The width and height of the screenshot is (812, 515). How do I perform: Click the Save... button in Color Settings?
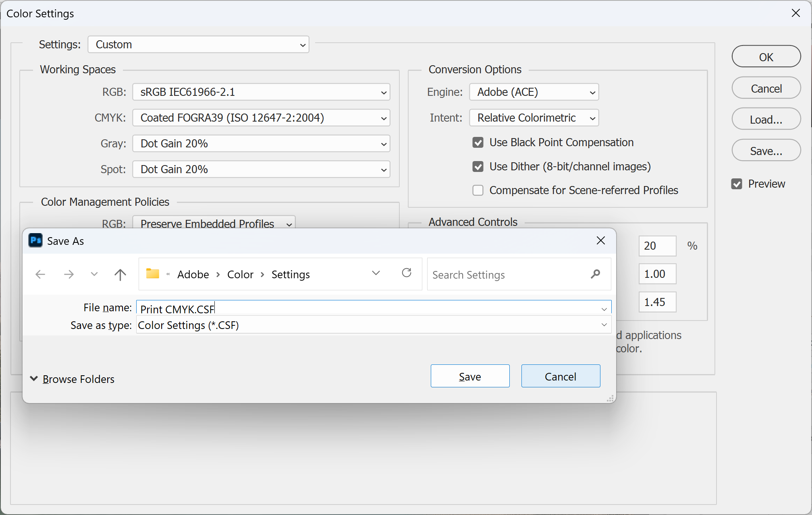766,151
